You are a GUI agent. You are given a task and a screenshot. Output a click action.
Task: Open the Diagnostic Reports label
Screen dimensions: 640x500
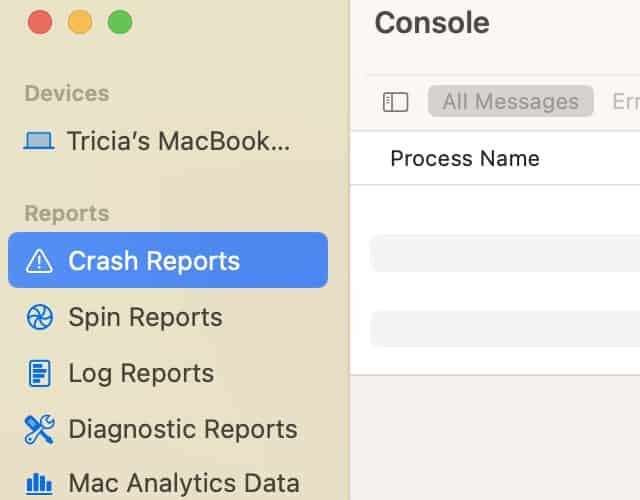coord(183,430)
